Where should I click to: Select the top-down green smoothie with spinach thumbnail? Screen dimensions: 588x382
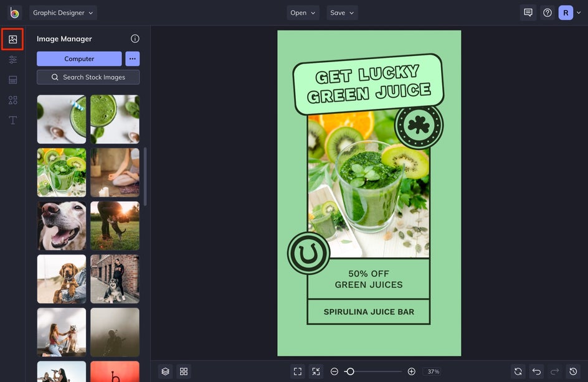pyautogui.click(x=115, y=119)
